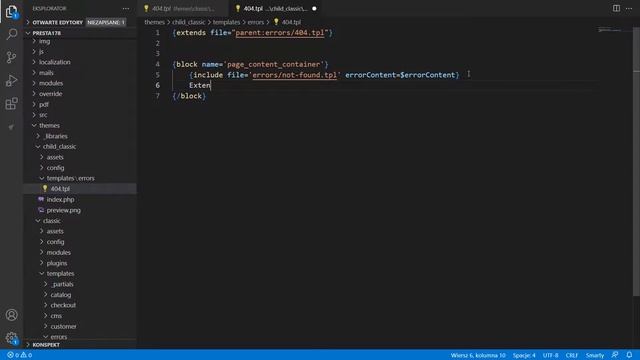Expand the mails folder
The width and height of the screenshot is (640, 360).
pyautogui.click(x=46, y=73)
